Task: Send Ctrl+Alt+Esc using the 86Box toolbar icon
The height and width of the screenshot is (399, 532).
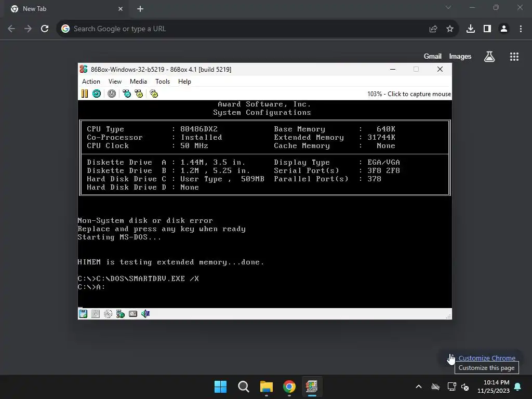Action: 139,94
